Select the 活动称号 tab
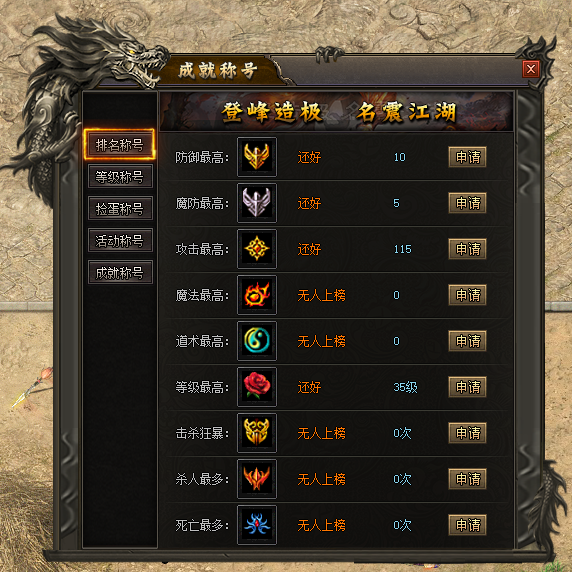This screenshot has height=572, width=572. pos(120,240)
